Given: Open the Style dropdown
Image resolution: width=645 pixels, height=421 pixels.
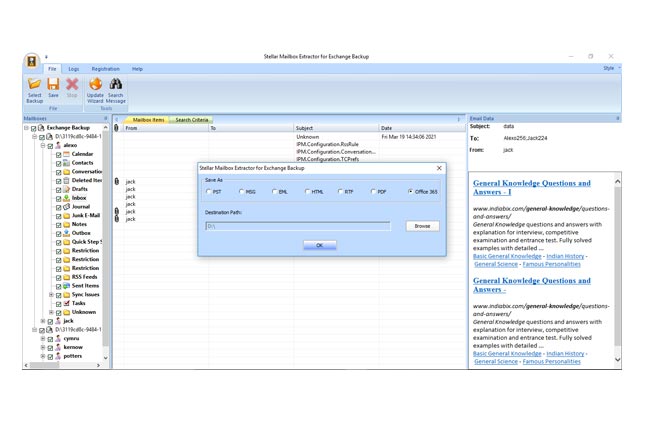Looking at the screenshot, I should coord(611,68).
